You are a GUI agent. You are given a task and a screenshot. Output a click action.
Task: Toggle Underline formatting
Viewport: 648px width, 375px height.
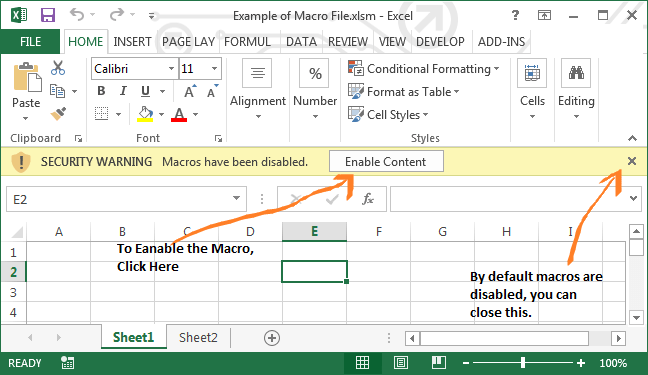coord(145,91)
